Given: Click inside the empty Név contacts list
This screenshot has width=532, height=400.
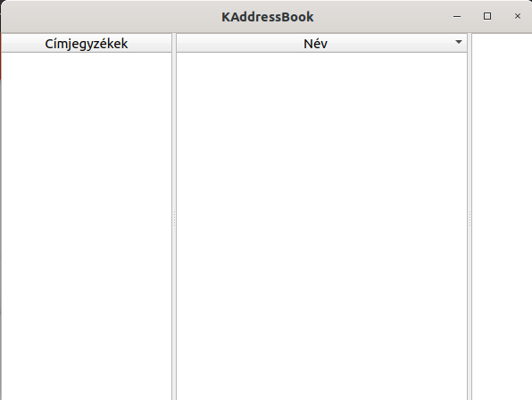Looking at the screenshot, I should pos(321,226).
